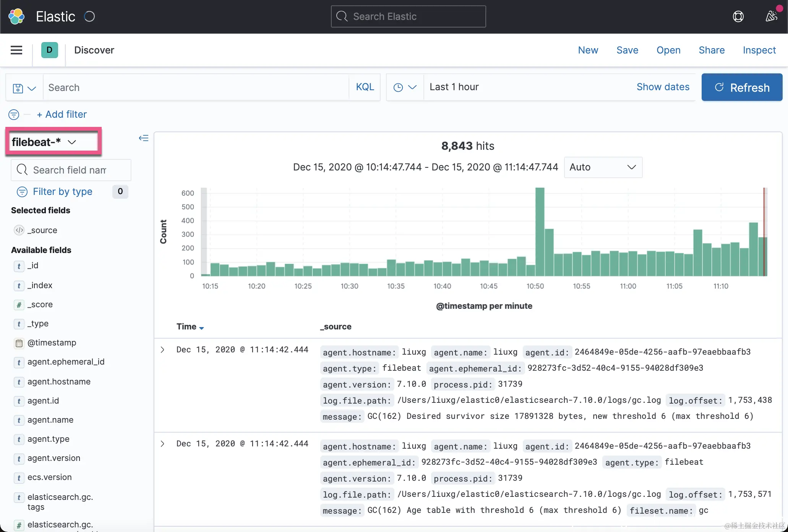This screenshot has height=532, width=788.
Task: Open the hamburger navigation menu
Action: [x=16, y=50]
